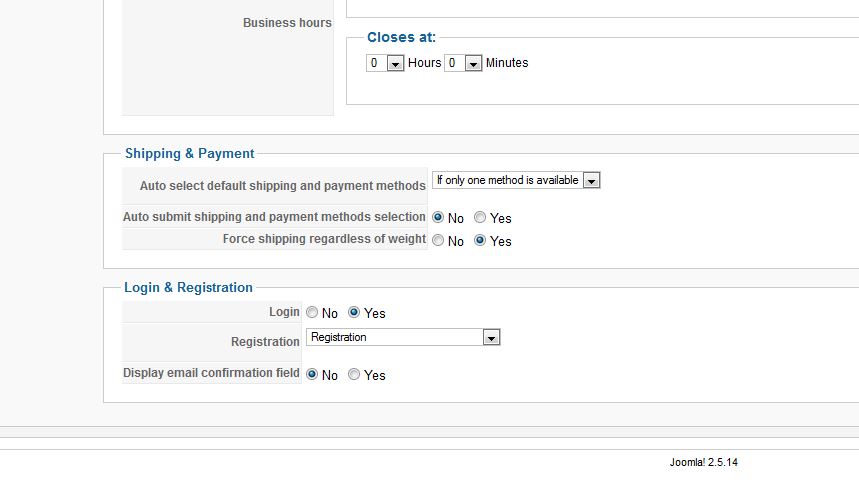Viewport: 859px width, 482px height.
Task: Click the Business hours label
Action: click(x=287, y=23)
